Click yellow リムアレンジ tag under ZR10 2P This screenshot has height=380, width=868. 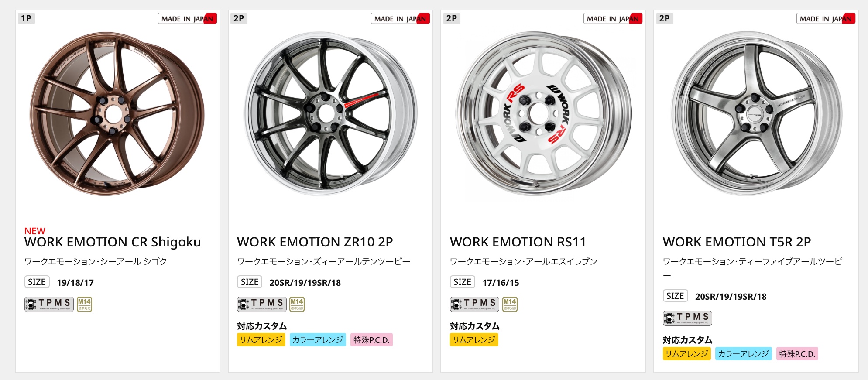pyautogui.click(x=261, y=340)
